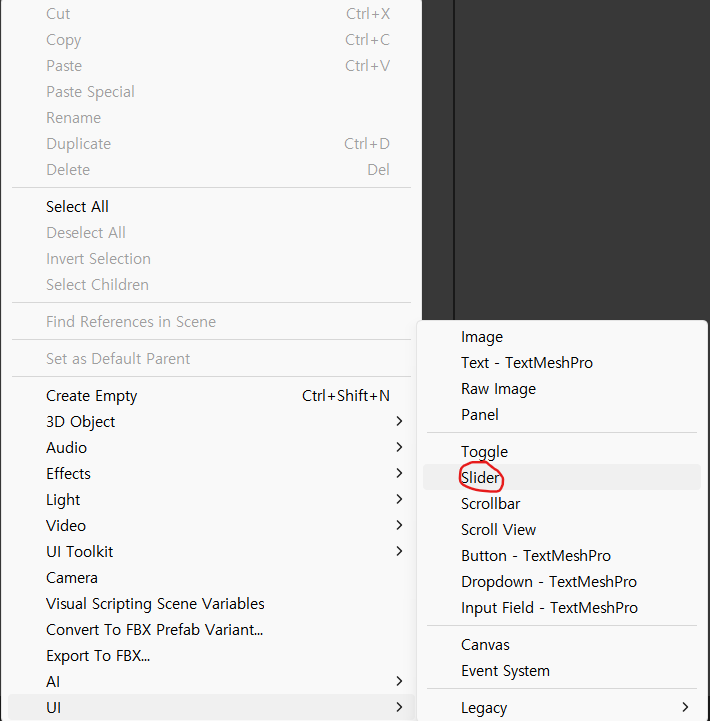Expand the UI submenu arrow
The width and height of the screenshot is (710, 721).
(x=399, y=707)
